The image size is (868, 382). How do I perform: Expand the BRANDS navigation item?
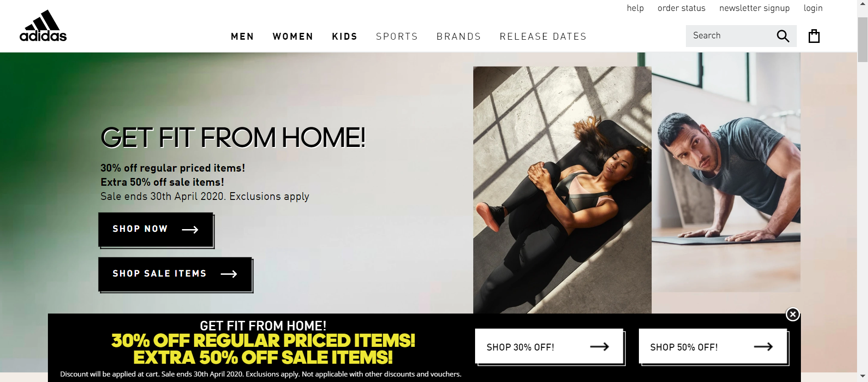point(459,37)
